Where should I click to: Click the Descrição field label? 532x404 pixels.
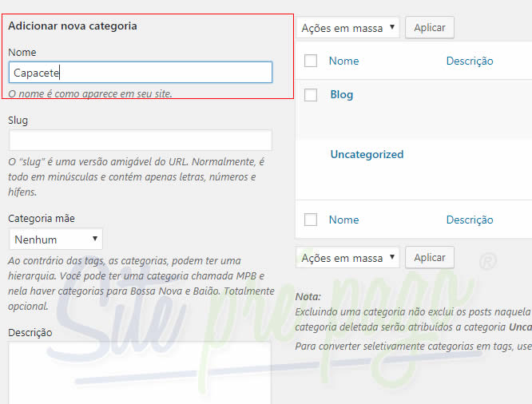pyautogui.click(x=30, y=332)
